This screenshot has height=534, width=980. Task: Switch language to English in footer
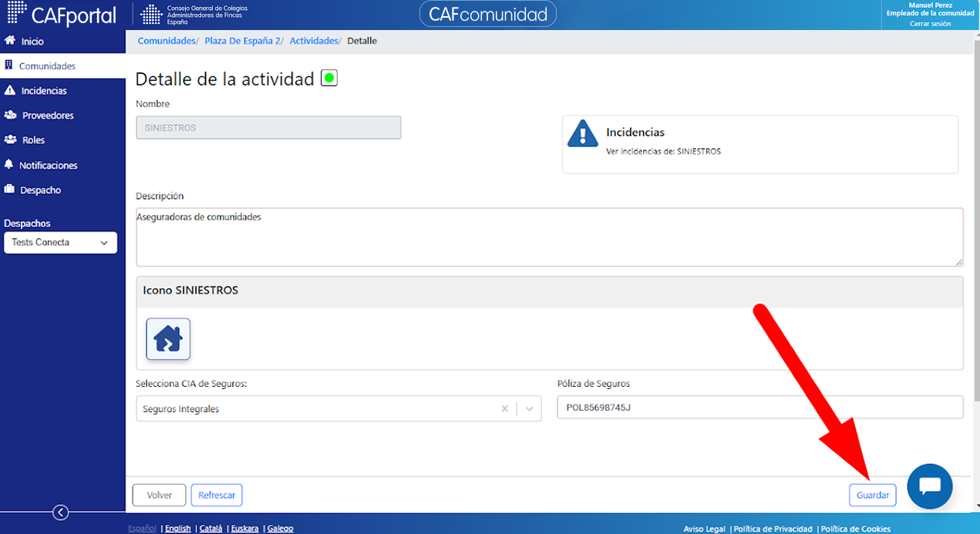click(x=178, y=529)
